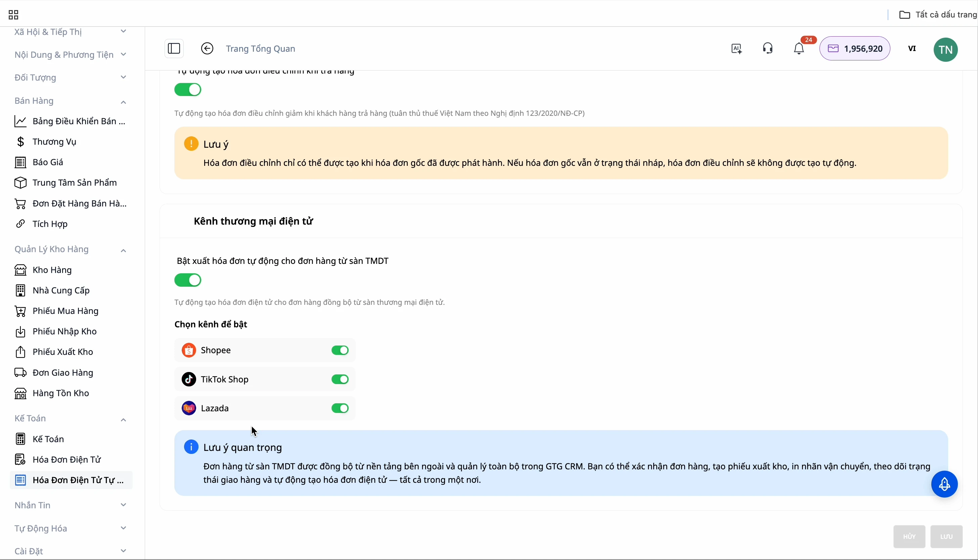Image resolution: width=978 pixels, height=560 pixels.
Task: Turn off TikTok Shop toggle
Action: point(340,379)
